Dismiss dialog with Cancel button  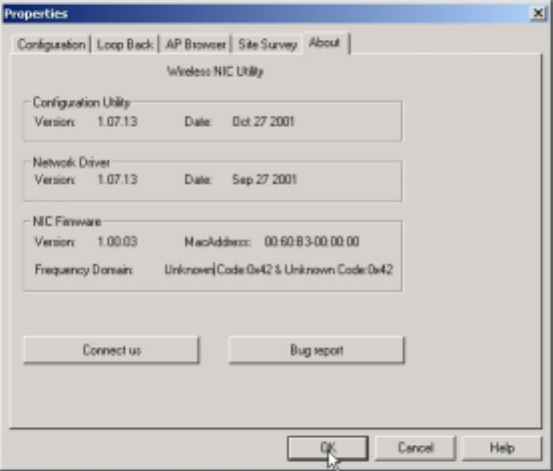pyautogui.click(x=415, y=448)
